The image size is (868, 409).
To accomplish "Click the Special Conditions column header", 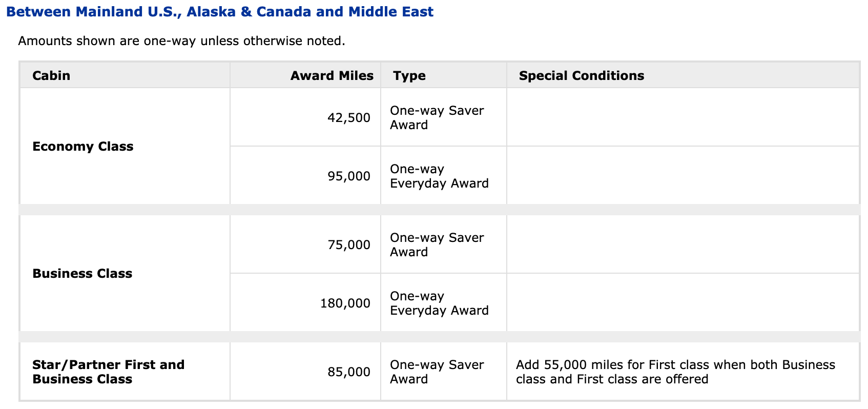I will click(581, 76).
